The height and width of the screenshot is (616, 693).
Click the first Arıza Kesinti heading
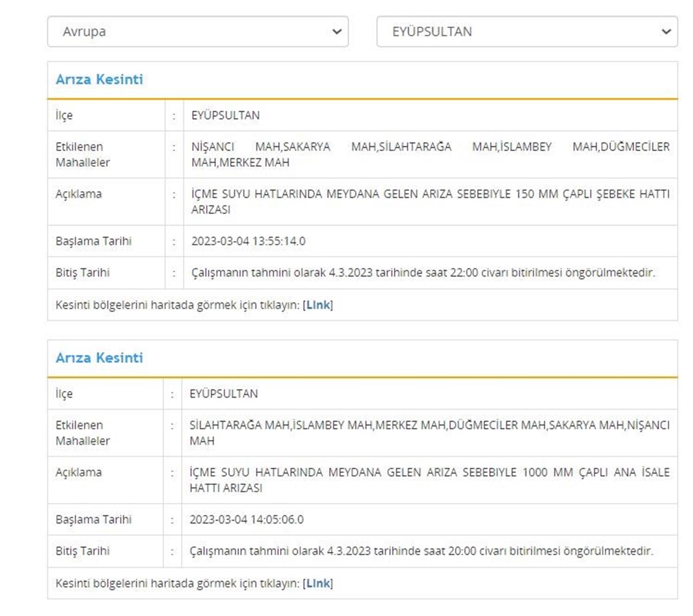click(x=99, y=80)
